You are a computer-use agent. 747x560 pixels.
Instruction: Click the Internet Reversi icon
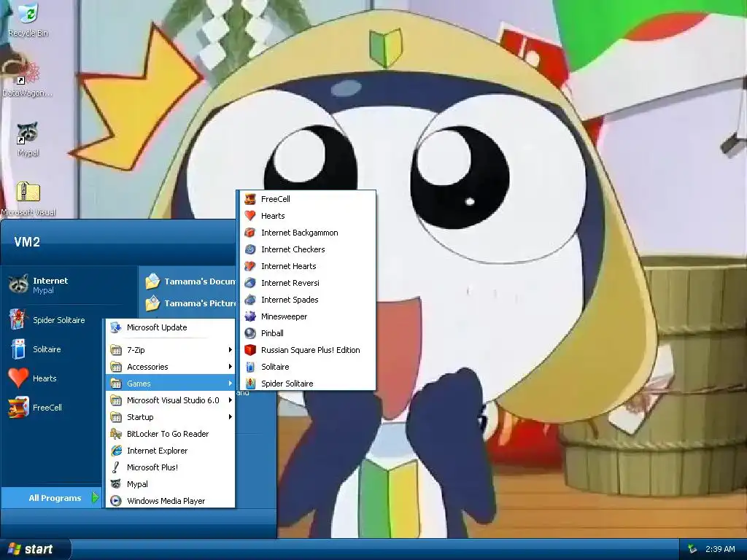250,283
